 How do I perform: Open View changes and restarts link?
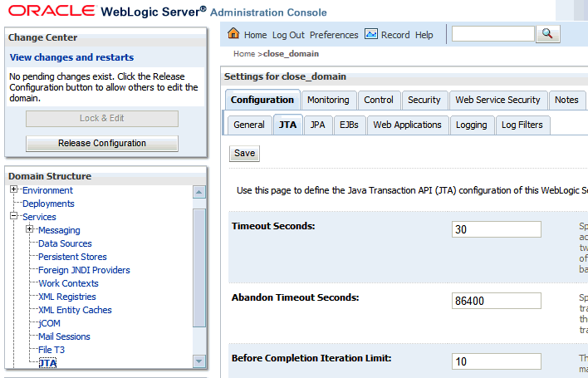[71, 57]
